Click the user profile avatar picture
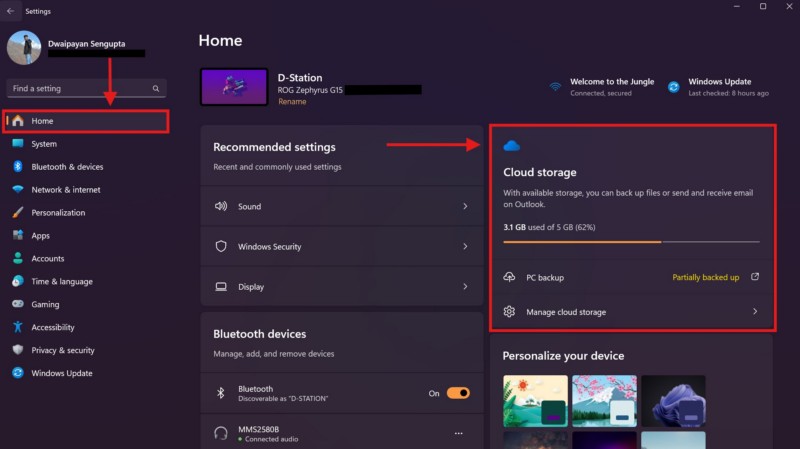Screen dimensions: 800x449 coord(25,48)
